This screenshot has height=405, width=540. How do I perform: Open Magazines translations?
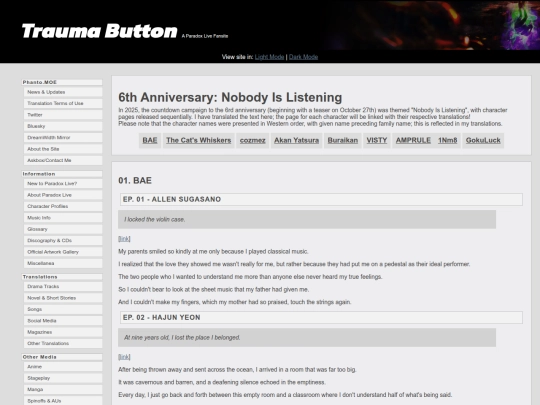[63, 332]
